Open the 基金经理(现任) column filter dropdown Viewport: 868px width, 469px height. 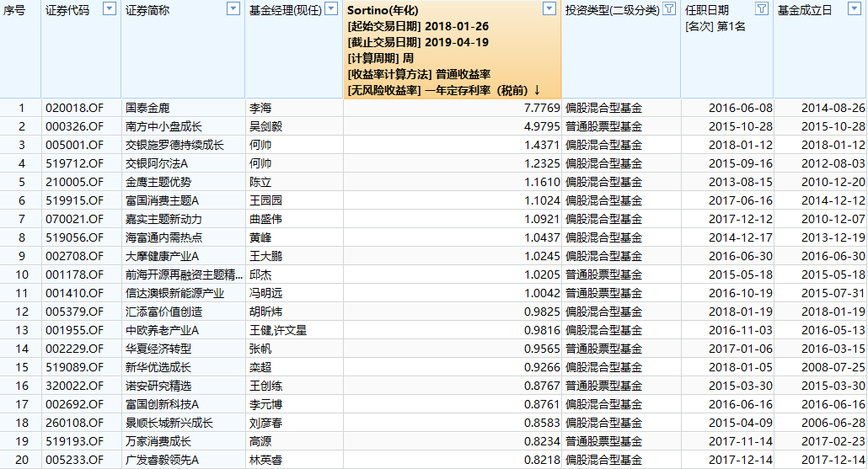[331, 8]
